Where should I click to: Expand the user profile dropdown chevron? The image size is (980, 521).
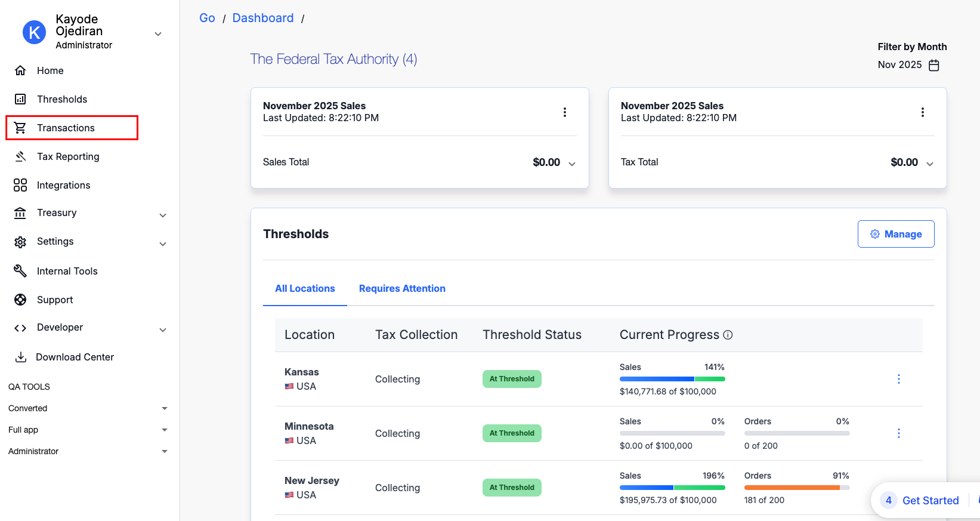pos(158,34)
